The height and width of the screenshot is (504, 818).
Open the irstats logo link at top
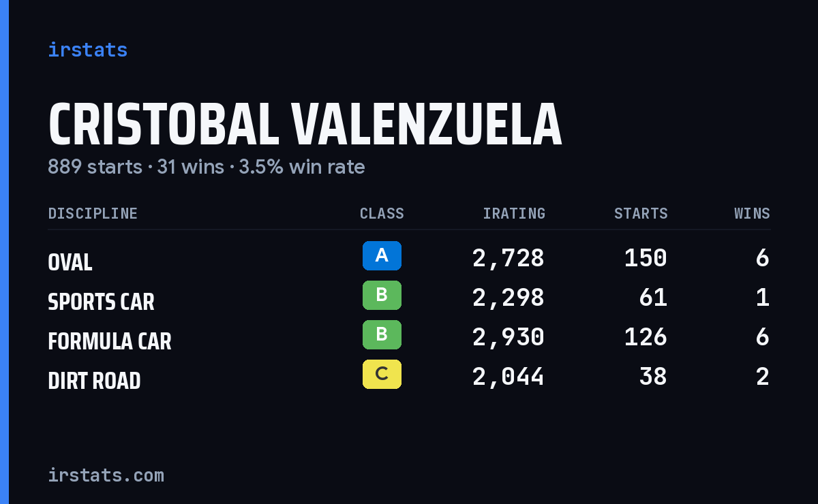click(x=88, y=50)
